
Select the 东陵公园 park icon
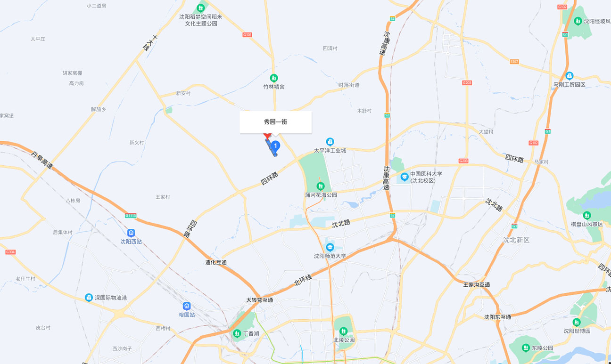coord(526,348)
